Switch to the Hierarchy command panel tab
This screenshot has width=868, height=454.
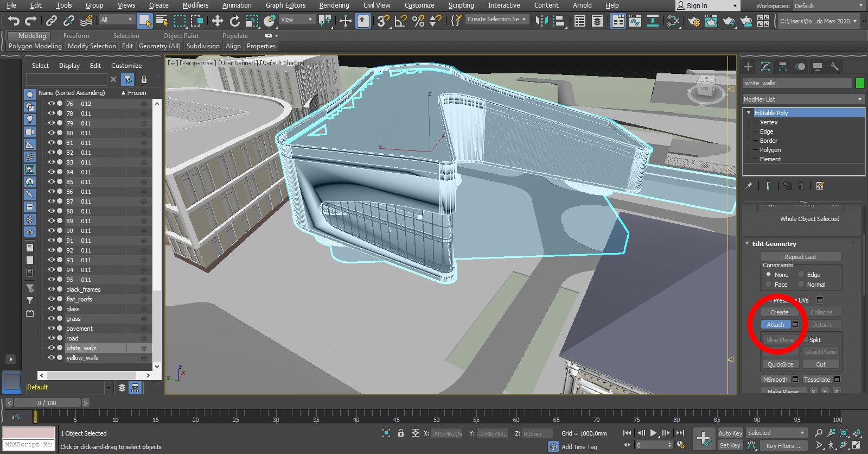[x=783, y=67]
